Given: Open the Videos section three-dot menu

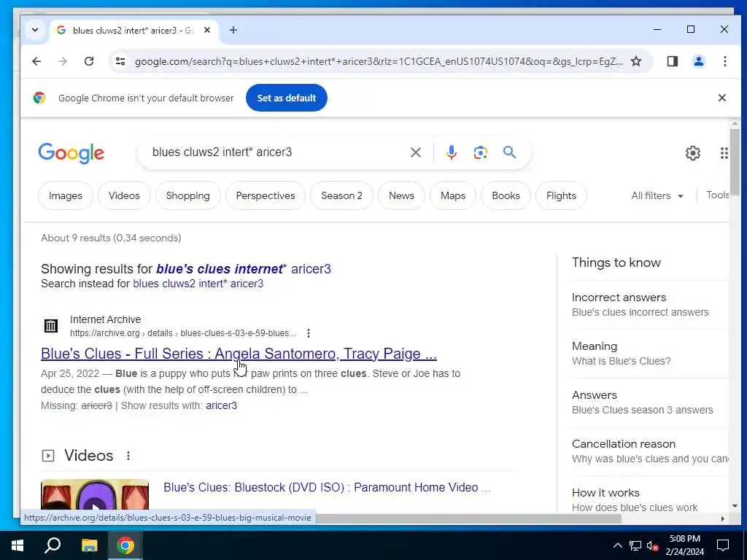Looking at the screenshot, I should (x=128, y=455).
